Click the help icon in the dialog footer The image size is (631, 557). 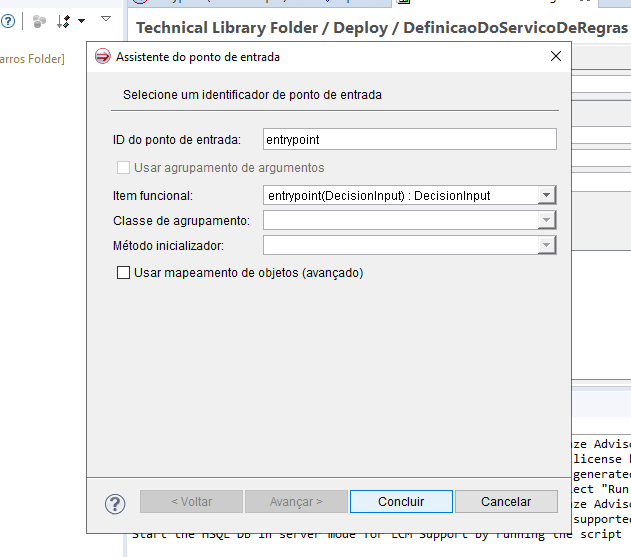click(115, 504)
